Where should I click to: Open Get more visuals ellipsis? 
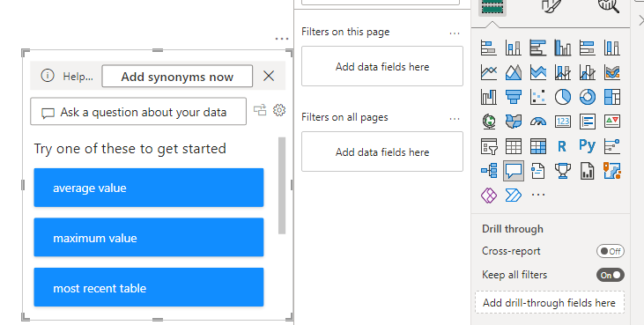(538, 196)
